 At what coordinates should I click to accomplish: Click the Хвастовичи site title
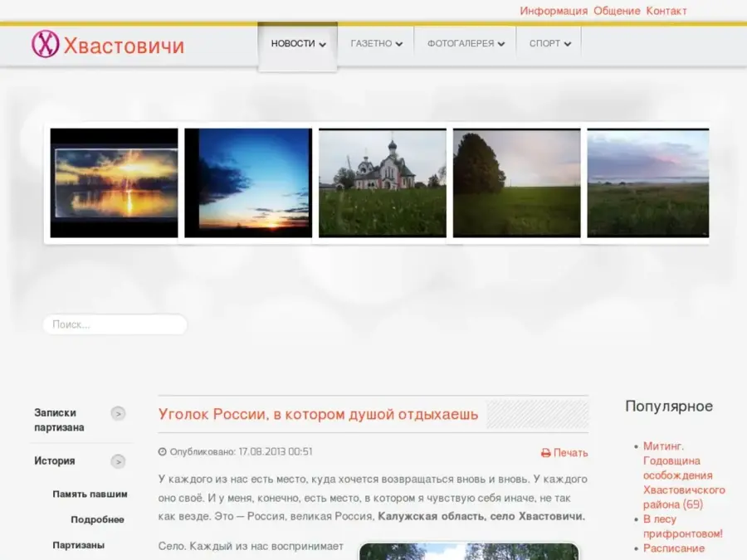click(124, 46)
